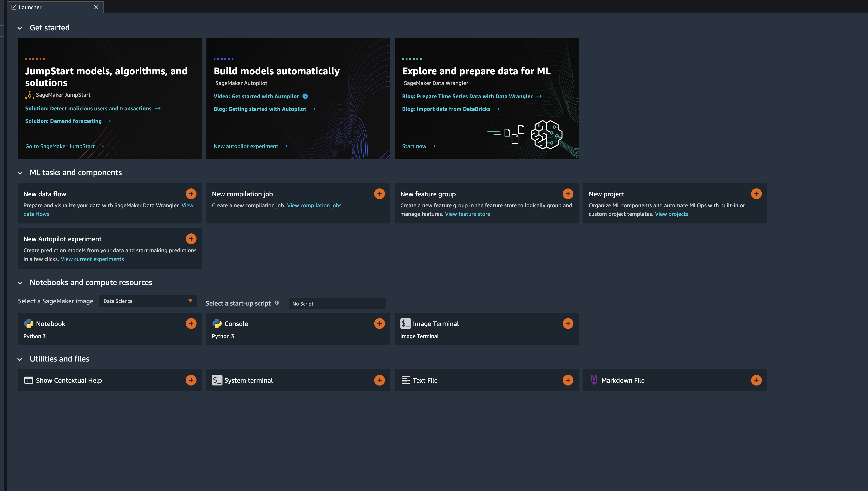
Task: Collapse the Utilities and files section
Action: [x=20, y=359]
